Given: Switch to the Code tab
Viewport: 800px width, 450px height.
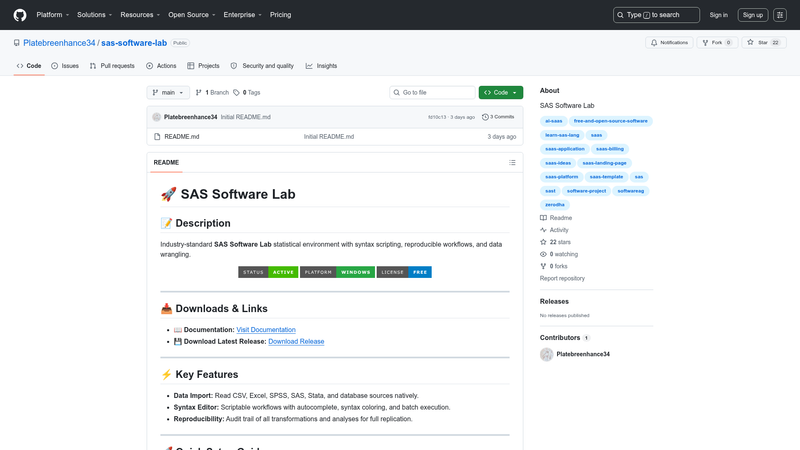Looking at the screenshot, I should pos(29,66).
